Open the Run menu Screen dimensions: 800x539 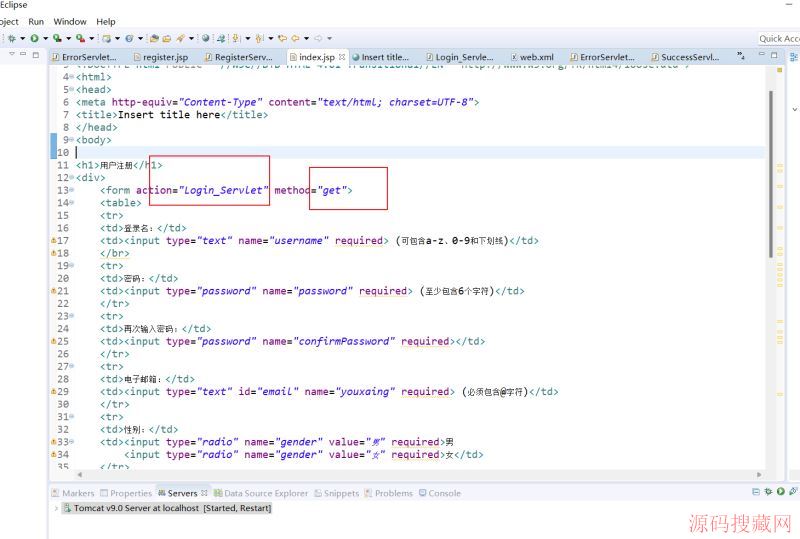pyautogui.click(x=36, y=21)
